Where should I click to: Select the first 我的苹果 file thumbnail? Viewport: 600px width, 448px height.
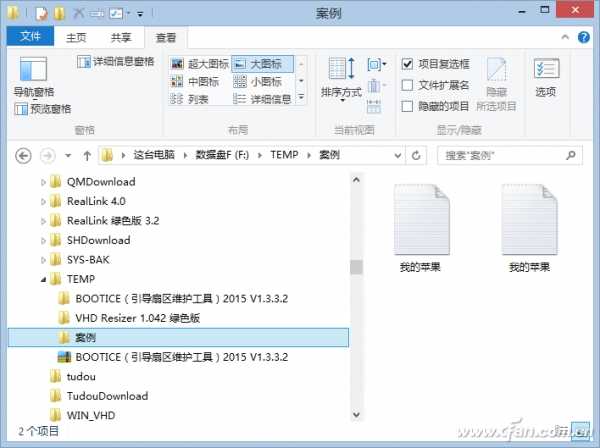point(421,228)
